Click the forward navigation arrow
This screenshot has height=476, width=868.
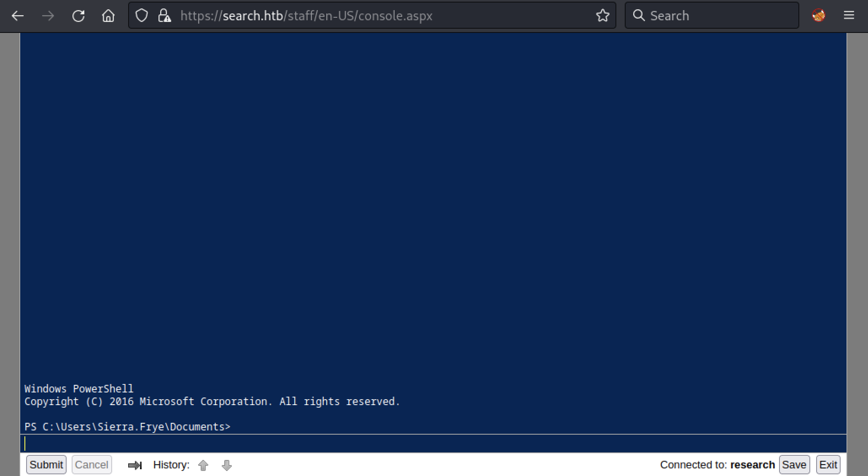48,16
